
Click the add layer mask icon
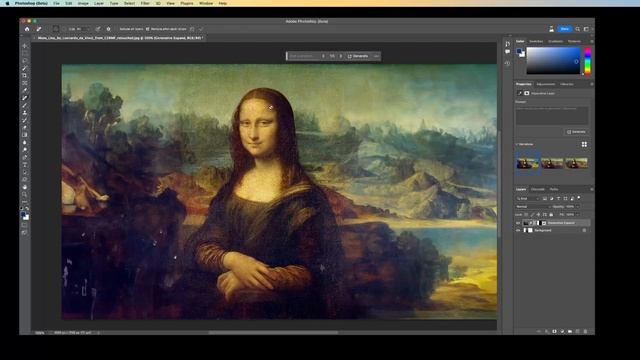pyautogui.click(x=554, y=331)
